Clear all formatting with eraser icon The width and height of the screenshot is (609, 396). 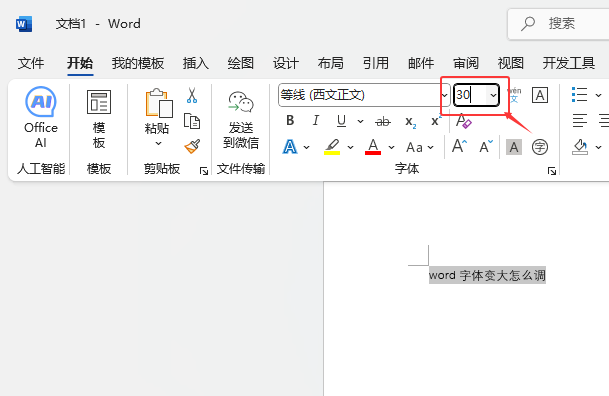point(463,121)
